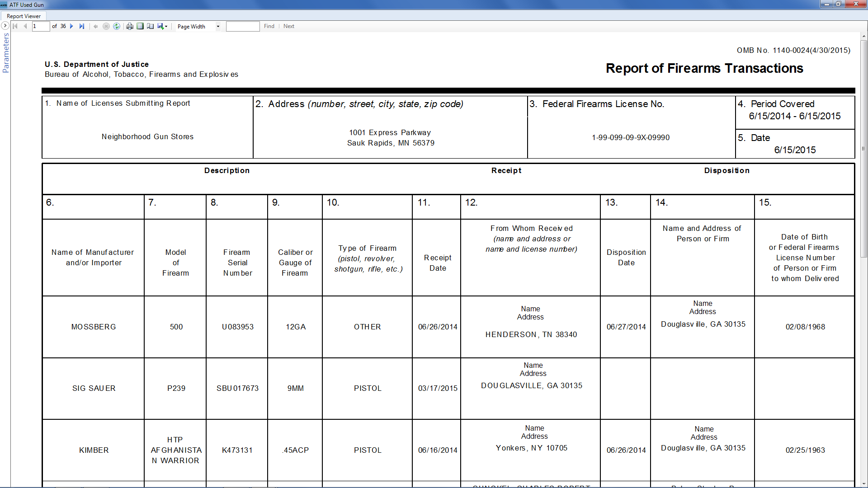868x488 pixels.
Task: Click the receipt date 03/17/2015
Action: pos(438,388)
